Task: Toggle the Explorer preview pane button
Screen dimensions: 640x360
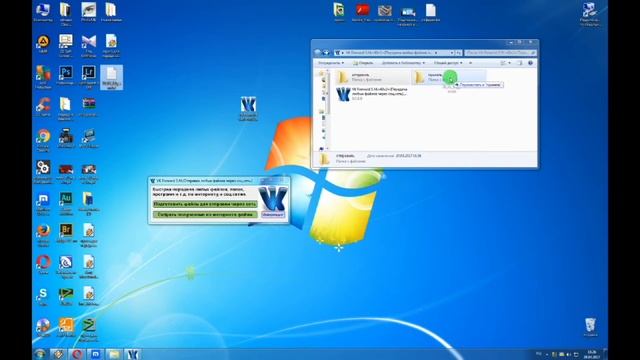Action: pos(520,63)
